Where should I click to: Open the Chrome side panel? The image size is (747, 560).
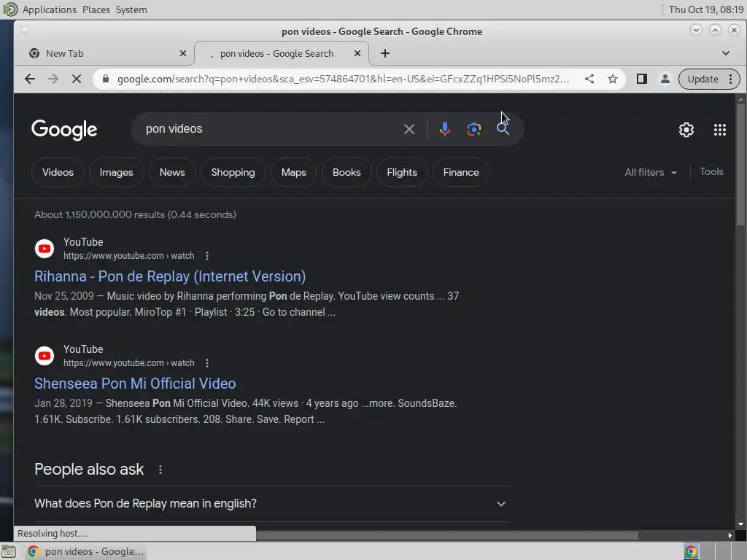[642, 79]
